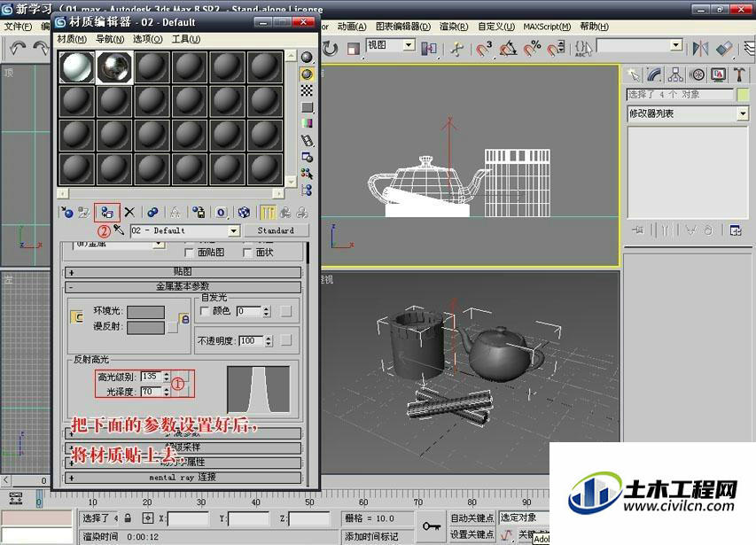Click 高光级别 value field
The width and height of the screenshot is (756, 545).
tap(152, 377)
